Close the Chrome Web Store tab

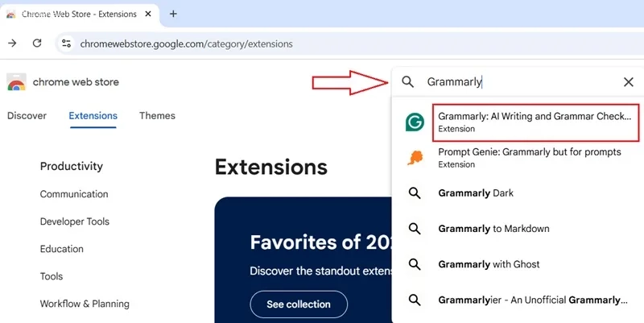[148, 14]
